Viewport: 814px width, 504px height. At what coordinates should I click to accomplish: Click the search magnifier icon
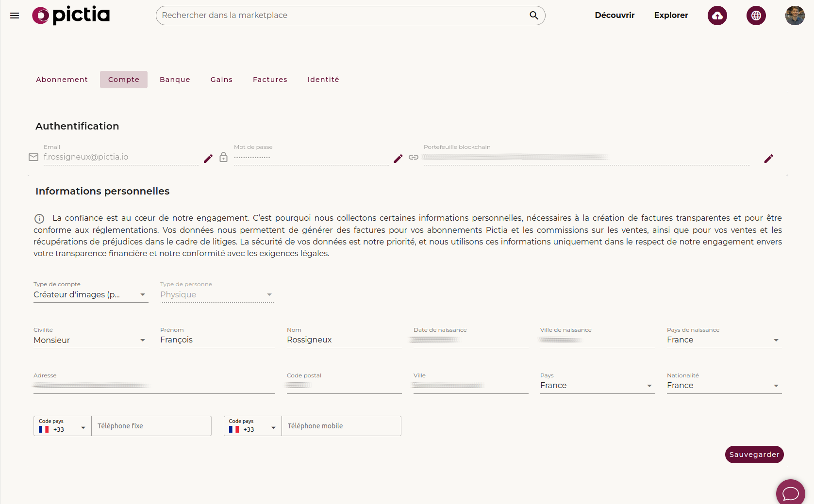(x=533, y=16)
